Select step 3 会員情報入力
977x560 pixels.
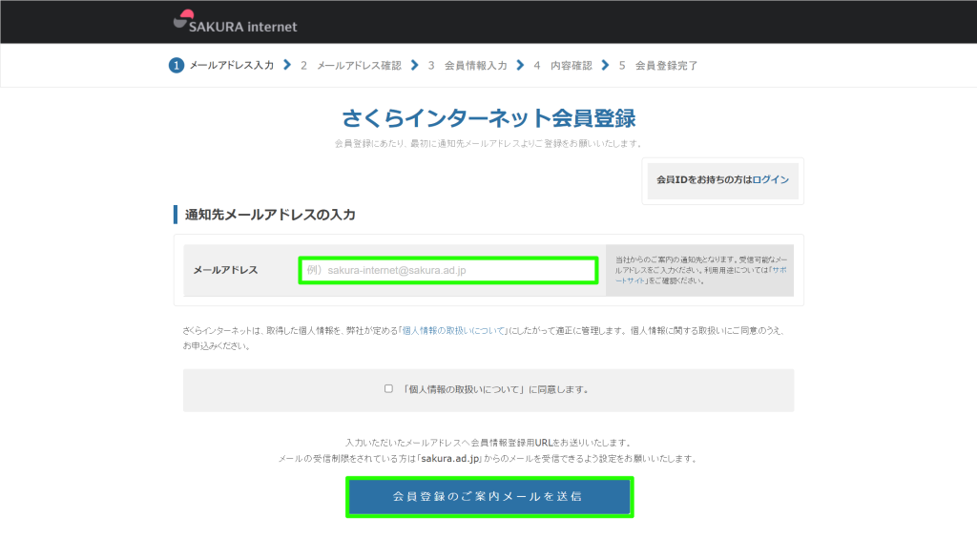click(x=468, y=66)
